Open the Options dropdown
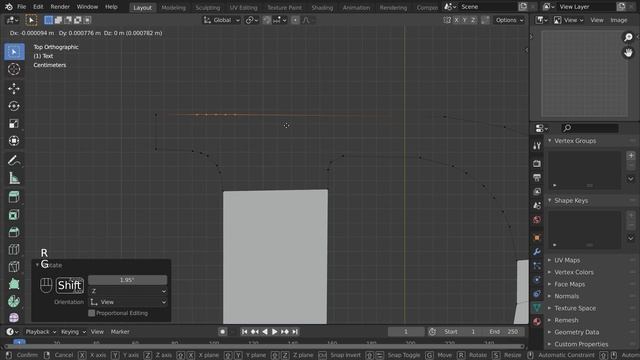 point(509,20)
